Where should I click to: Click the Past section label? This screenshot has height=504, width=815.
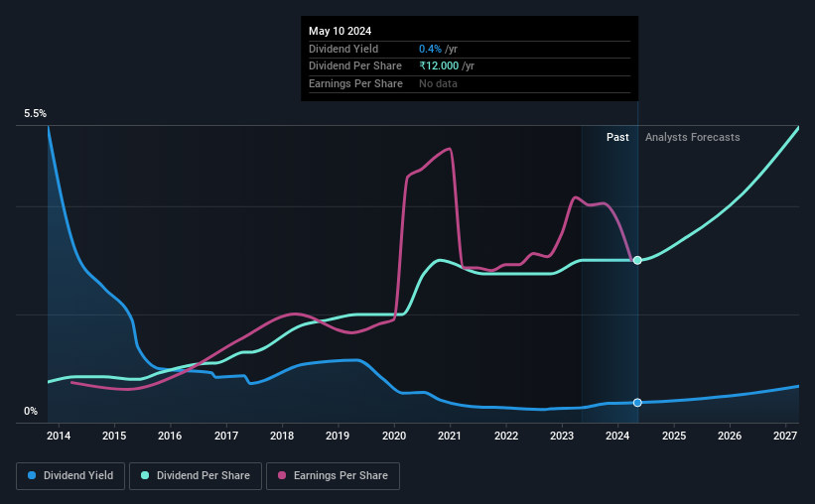pyautogui.click(x=617, y=137)
